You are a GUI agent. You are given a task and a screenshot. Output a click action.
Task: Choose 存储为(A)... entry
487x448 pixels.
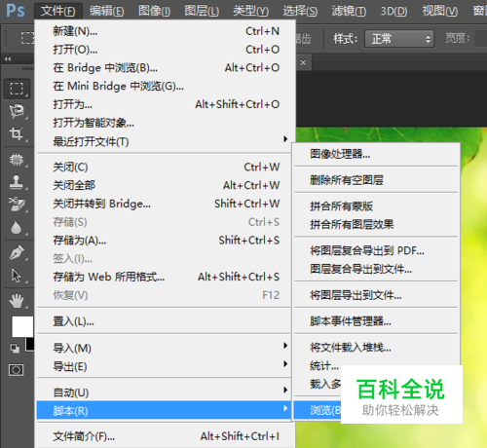coord(166,241)
